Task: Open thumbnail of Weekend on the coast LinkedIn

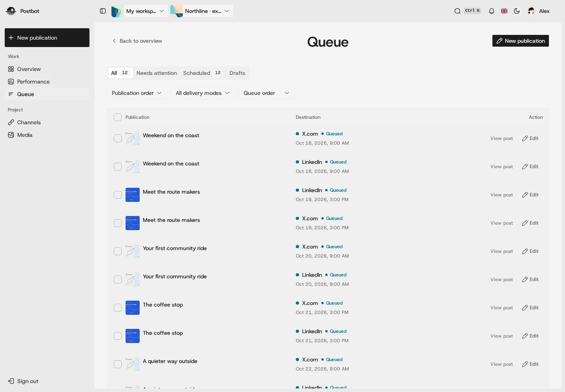Action: [x=133, y=167]
